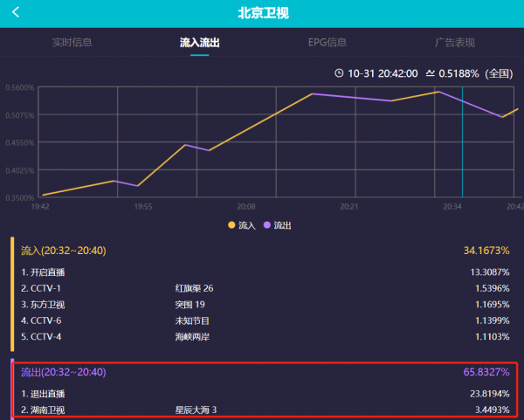
Task: Click the 20:34 x-axis label
Action: pos(452,207)
